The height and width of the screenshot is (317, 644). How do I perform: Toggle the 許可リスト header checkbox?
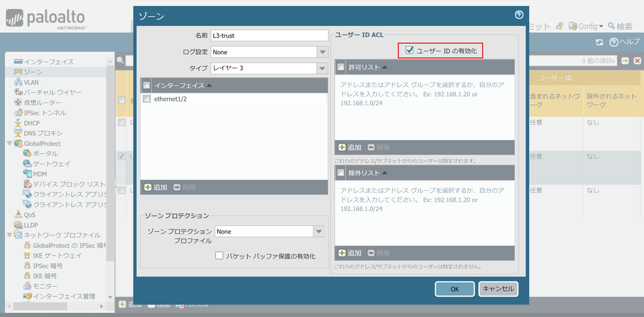(341, 66)
